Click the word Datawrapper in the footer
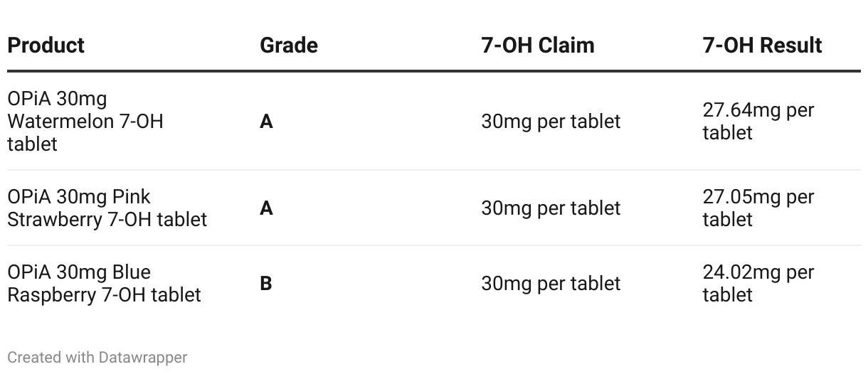Screen dimensions: 868x374 click(143, 357)
